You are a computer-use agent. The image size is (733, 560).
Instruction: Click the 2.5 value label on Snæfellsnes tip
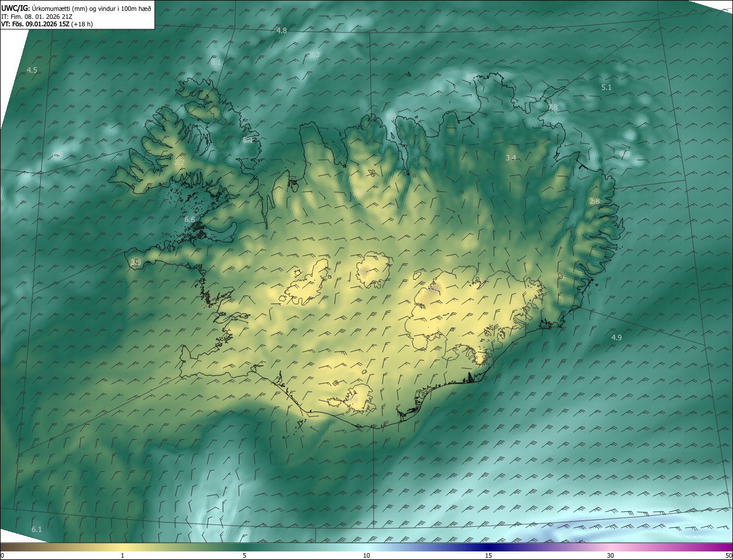(136, 262)
